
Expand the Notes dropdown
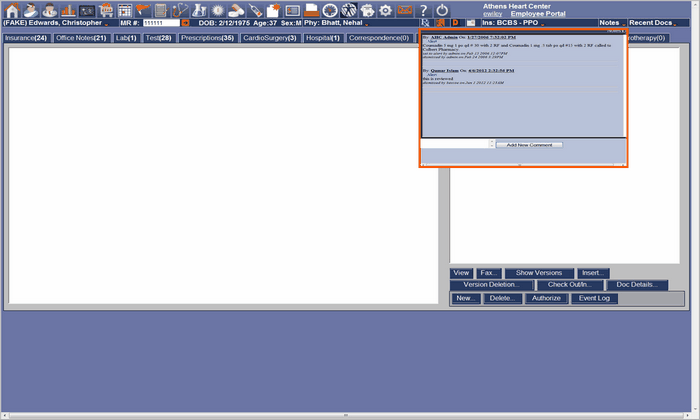(x=611, y=22)
